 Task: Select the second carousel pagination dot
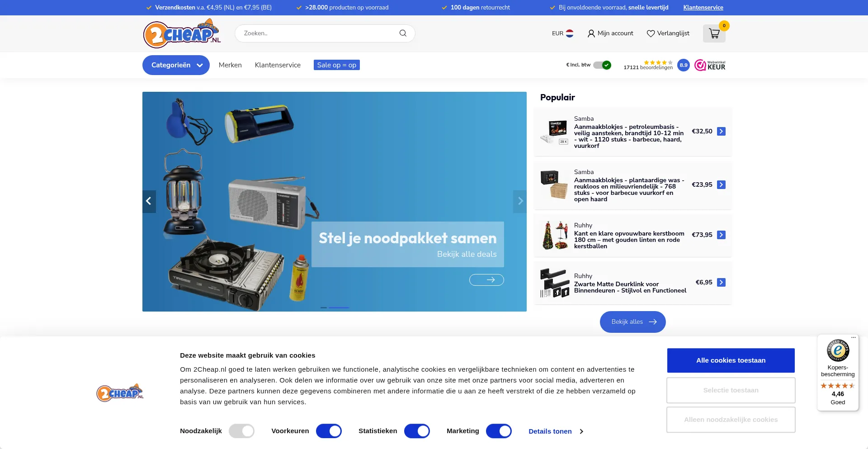click(x=339, y=308)
